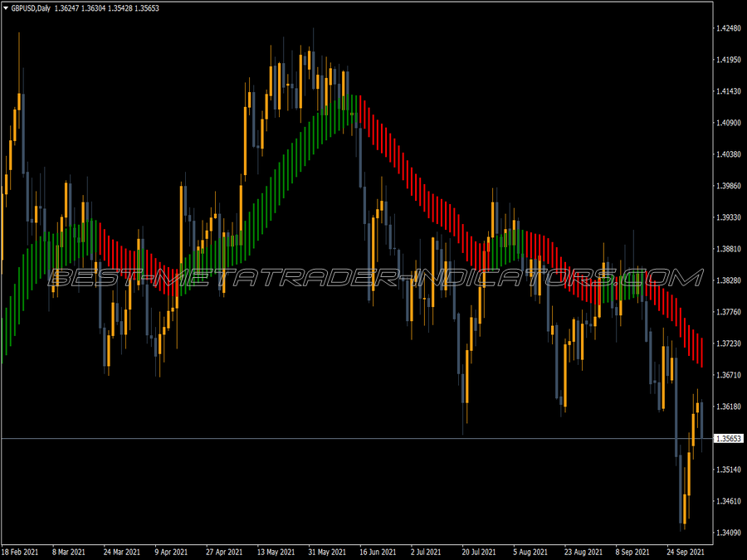Click price axis label 1.39330
747x560 pixels.
click(x=729, y=217)
